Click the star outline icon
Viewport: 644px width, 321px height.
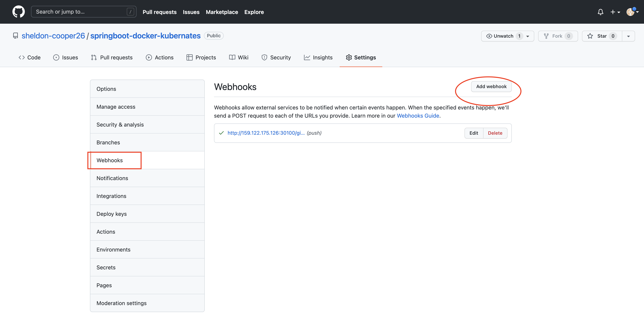pyautogui.click(x=590, y=36)
